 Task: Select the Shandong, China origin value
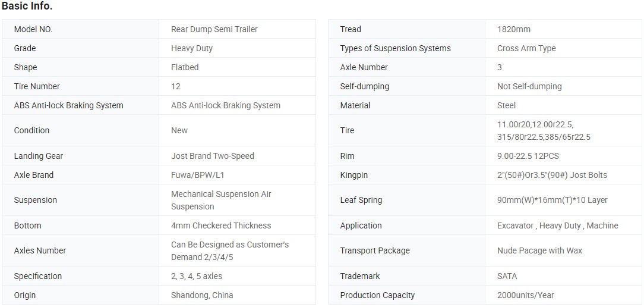click(202, 295)
